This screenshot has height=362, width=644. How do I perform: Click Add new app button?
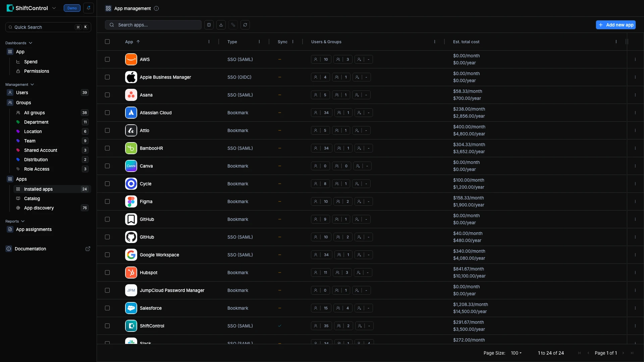[x=616, y=25]
